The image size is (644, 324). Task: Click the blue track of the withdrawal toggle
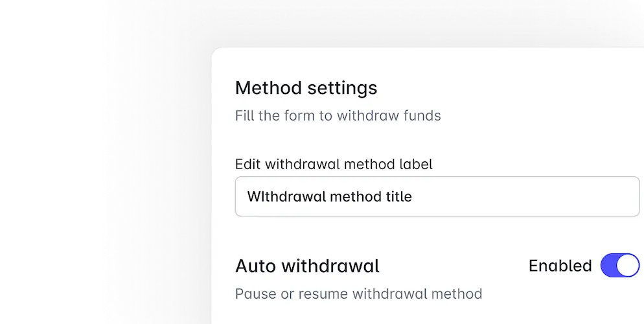click(x=609, y=266)
